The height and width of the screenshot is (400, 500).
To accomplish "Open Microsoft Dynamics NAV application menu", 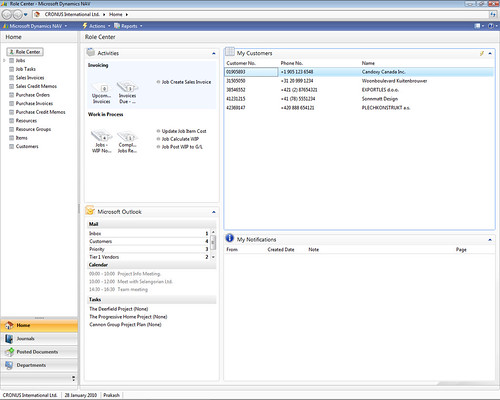I will click(35, 26).
